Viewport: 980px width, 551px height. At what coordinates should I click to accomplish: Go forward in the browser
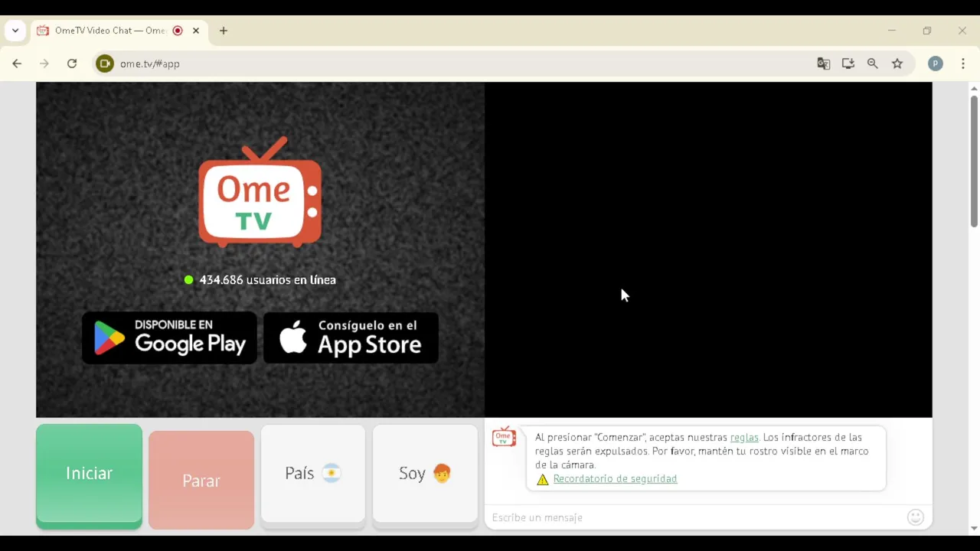44,64
